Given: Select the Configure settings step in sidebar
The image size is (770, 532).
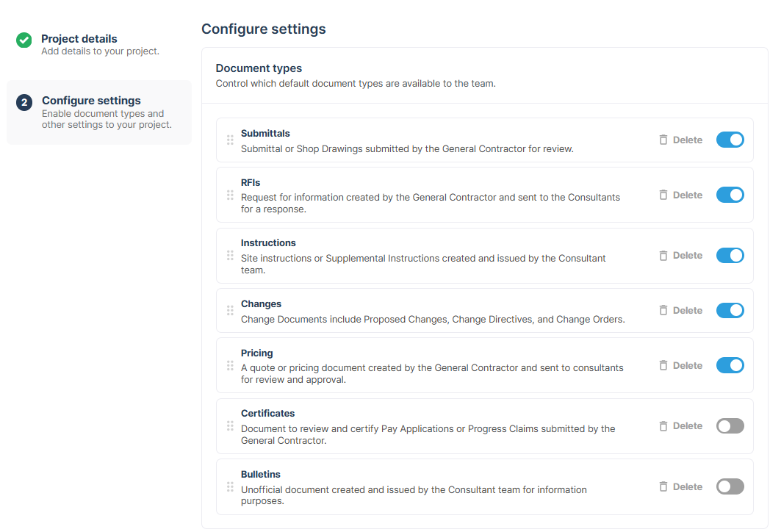Looking at the screenshot, I should (99, 112).
